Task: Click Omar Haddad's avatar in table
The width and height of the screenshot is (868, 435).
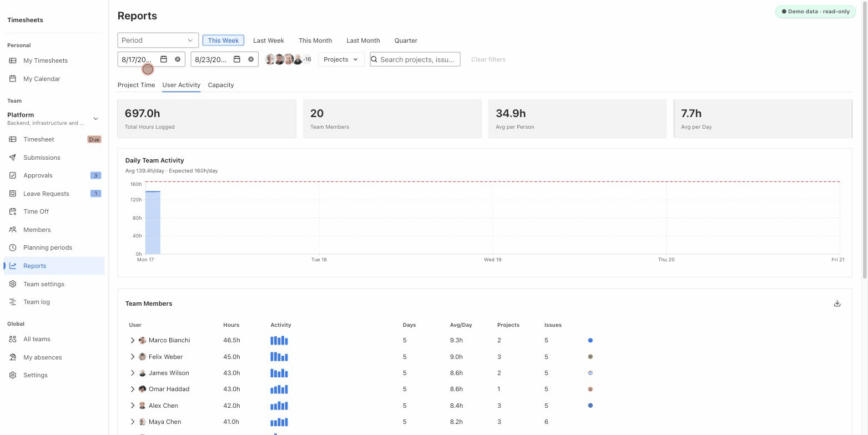Action: click(142, 389)
